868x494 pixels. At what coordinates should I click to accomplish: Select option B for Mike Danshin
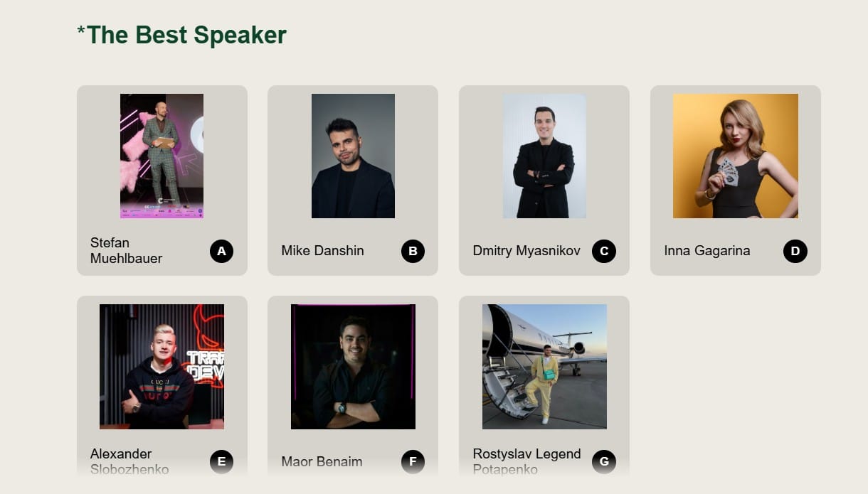tap(413, 251)
